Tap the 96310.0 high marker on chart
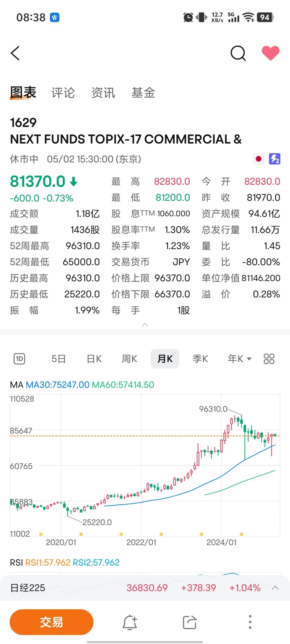Viewport: 290px width, 644px height. [x=213, y=409]
